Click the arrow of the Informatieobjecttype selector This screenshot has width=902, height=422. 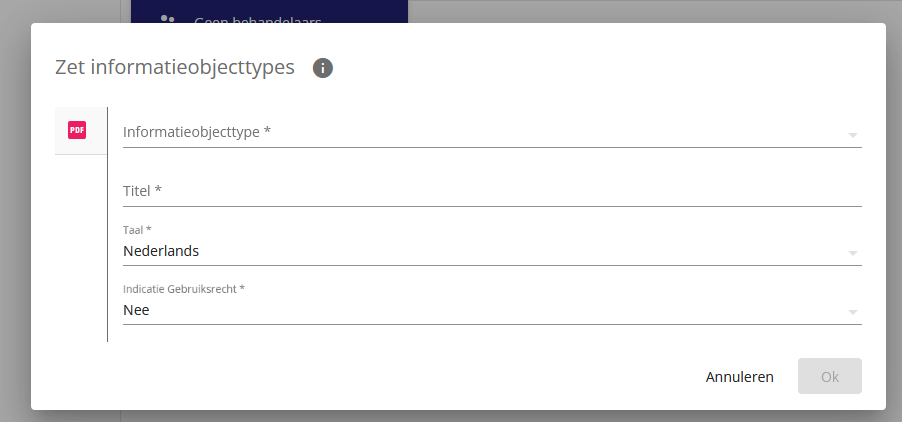coord(853,135)
